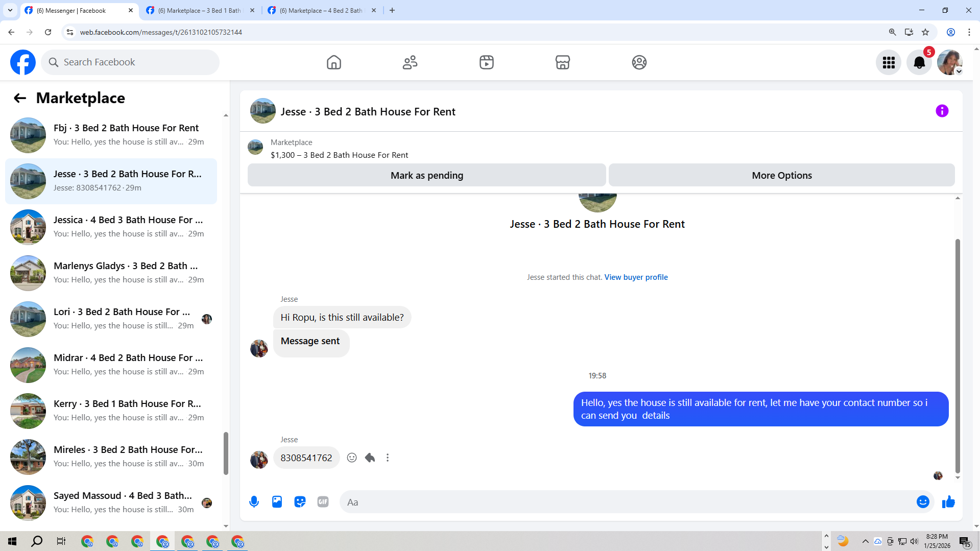Go back in browser history
980x551 pixels.
click(x=11, y=32)
